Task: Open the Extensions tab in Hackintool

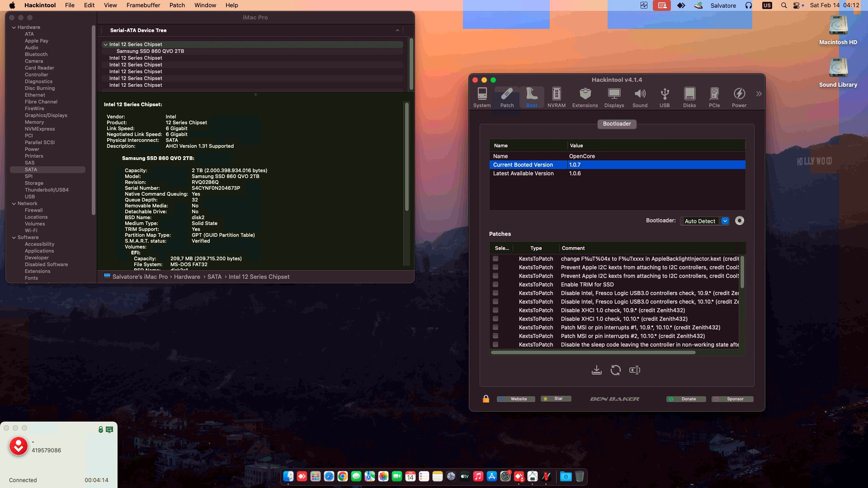Action: pyautogui.click(x=585, y=98)
